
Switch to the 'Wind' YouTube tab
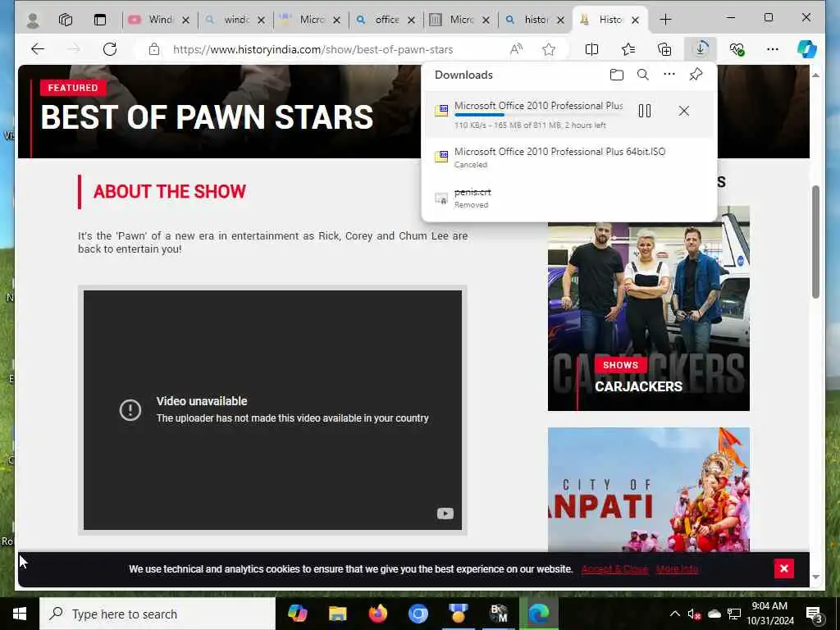pos(160,20)
